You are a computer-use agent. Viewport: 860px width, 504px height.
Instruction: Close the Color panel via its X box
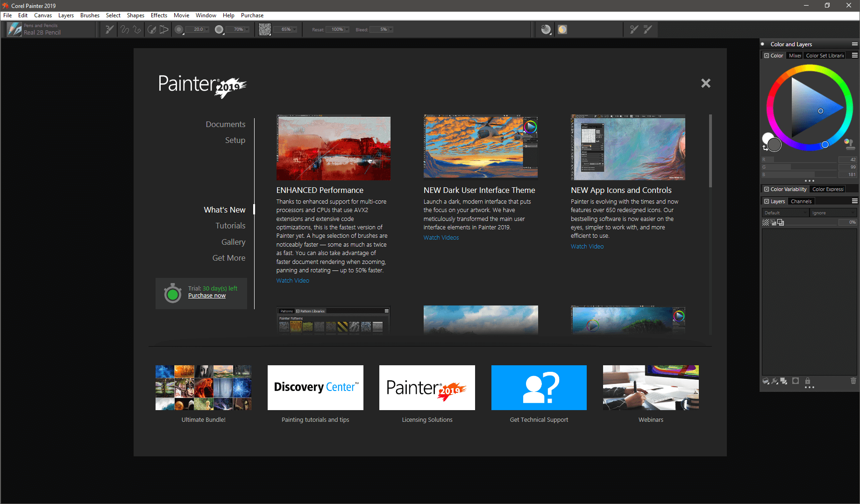tap(767, 56)
